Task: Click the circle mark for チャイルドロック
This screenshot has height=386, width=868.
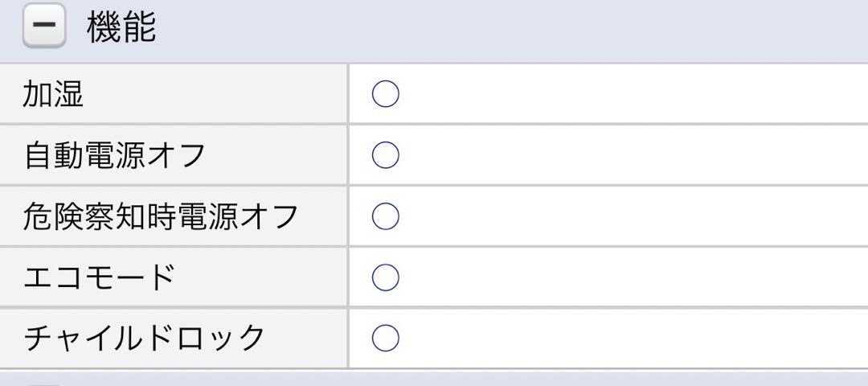Action: (385, 339)
